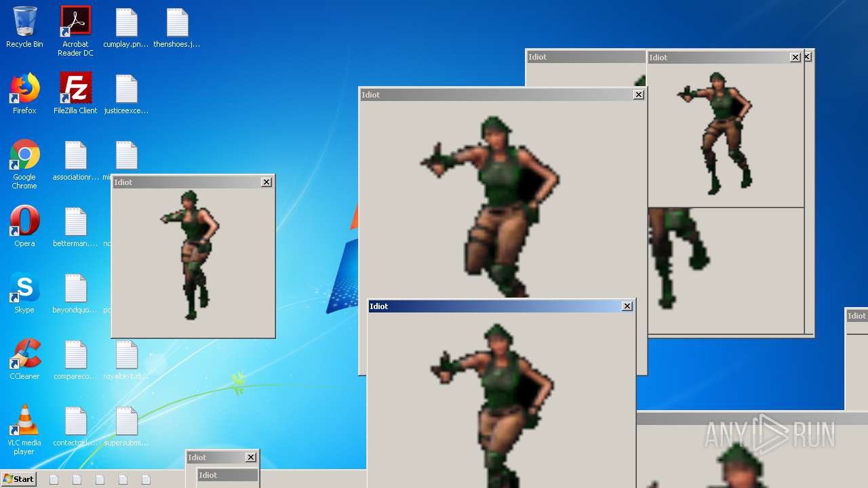The image size is (868, 488).
Task: Open the VLC media player shortcut
Action: [24, 430]
